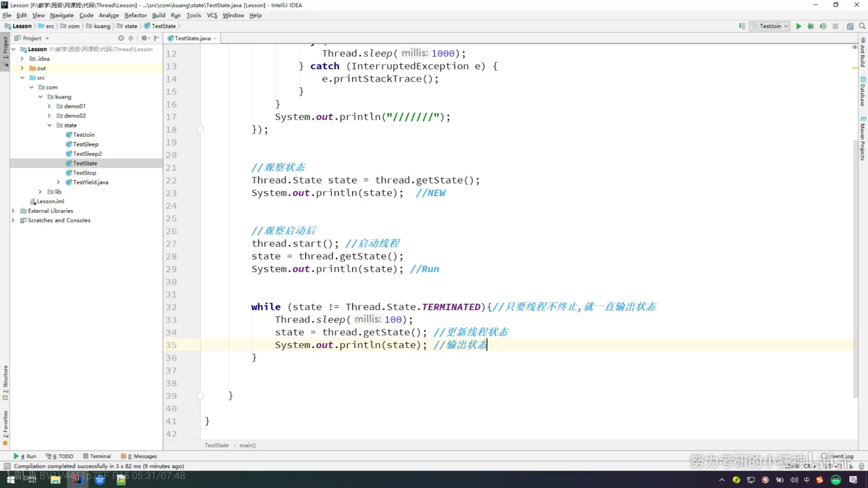Click Scroll from Source target icon
The image size is (868, 488).
point(121,38)
